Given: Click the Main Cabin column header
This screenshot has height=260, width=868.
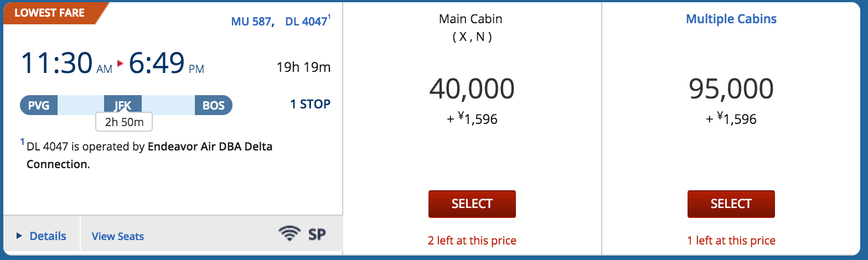Looking at the screenshot, I should (x=471, y=19).
